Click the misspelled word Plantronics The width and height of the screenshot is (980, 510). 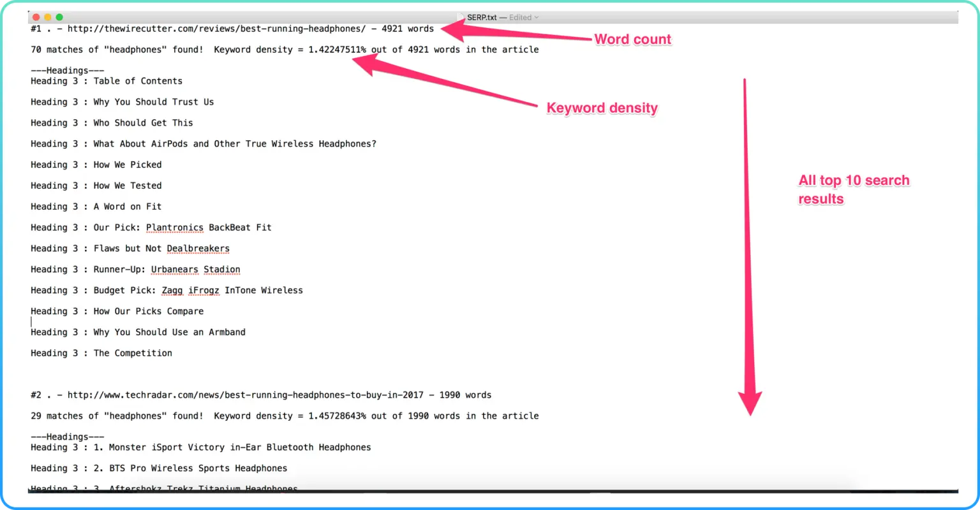coord(174,228)
